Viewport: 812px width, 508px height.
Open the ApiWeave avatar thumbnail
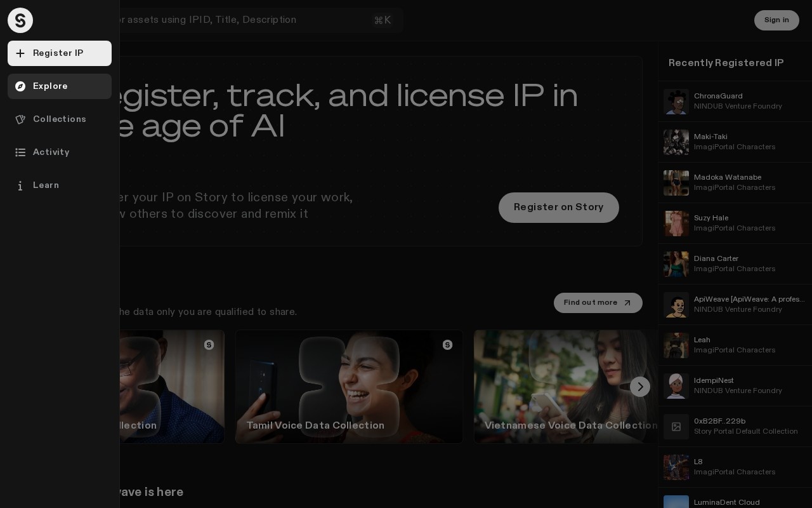click(x=676, y=305)
